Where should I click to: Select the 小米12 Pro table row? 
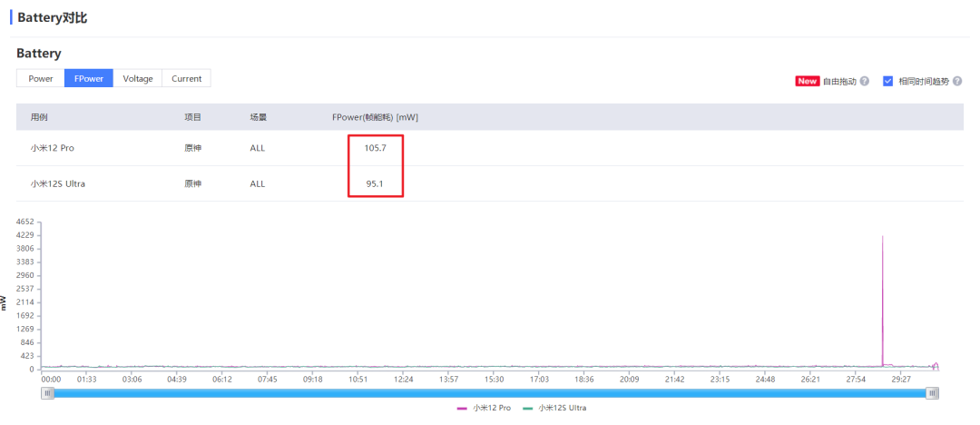tap(53, 148)
